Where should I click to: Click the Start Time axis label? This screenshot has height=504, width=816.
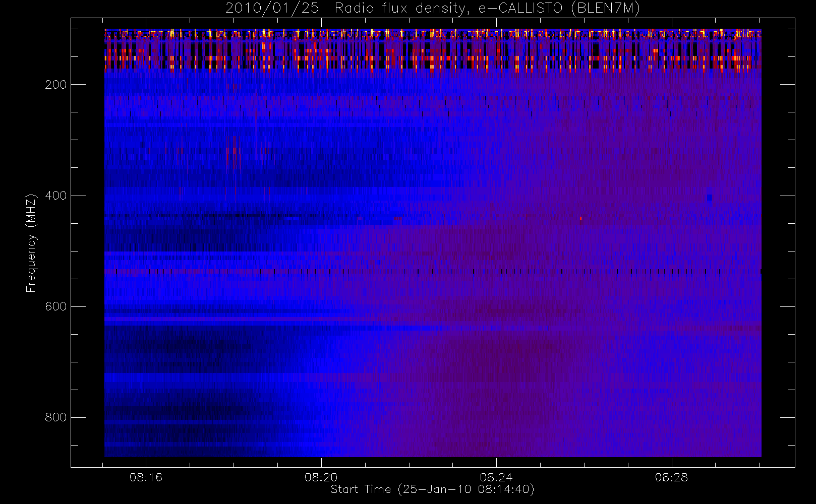click(x=433, y=489)
